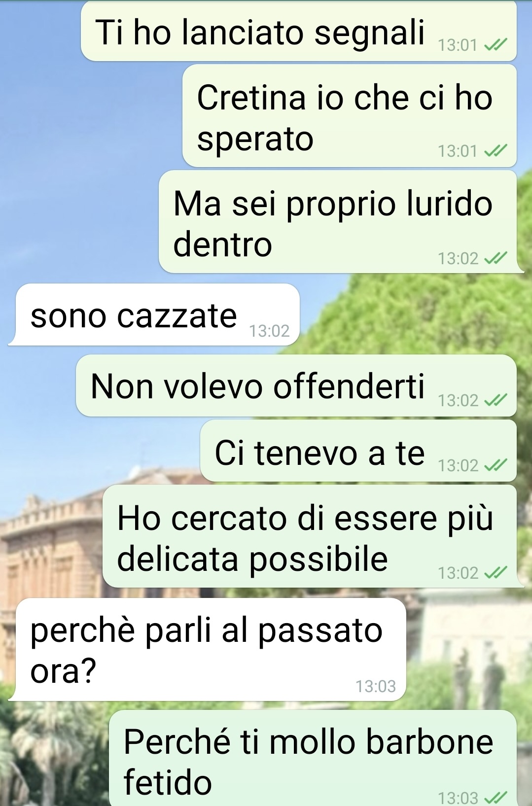The image size is (532, 806).
Task: Select the received 'perchè parli al passato ora?' message
Action: [x=211, y=649]
